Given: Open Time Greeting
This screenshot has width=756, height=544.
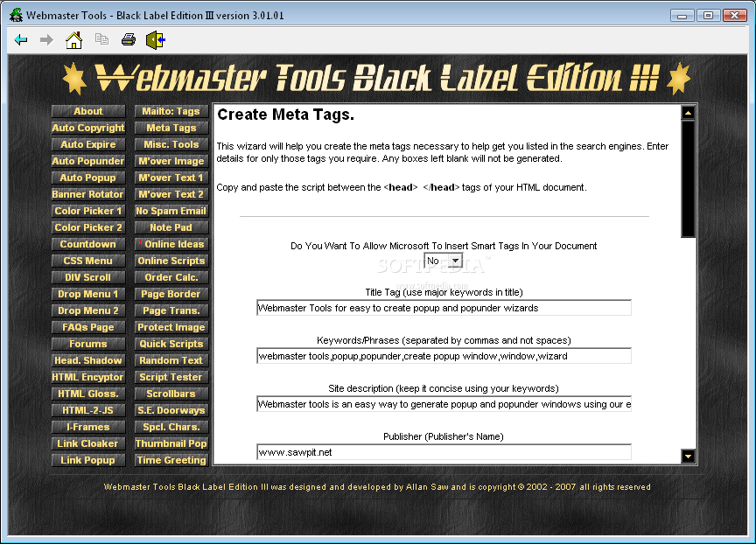Looking at the screenshot, I should tap(171, 460).
